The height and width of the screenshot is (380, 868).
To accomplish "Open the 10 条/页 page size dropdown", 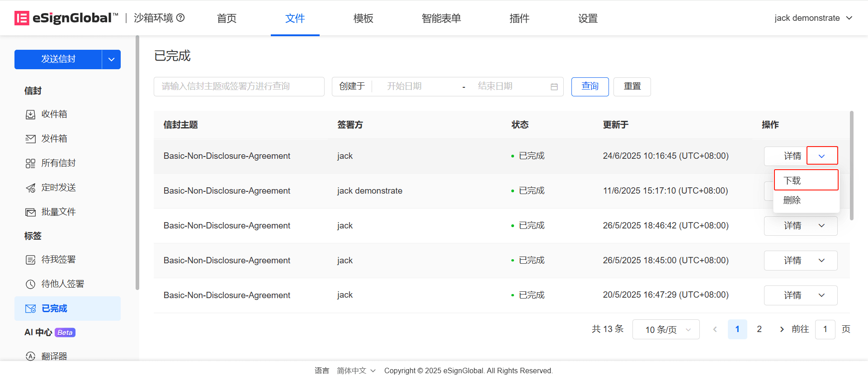I will (x=666, y=329).
